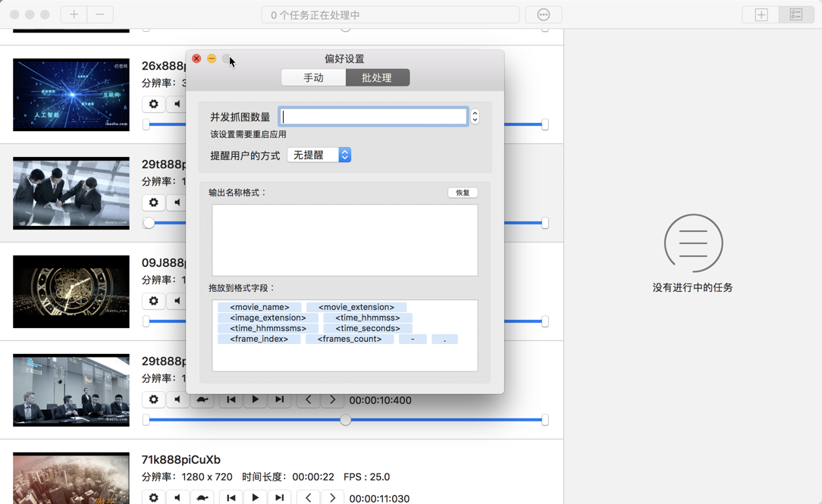Screen dimensions: 822x504
Task: Open settings gear for the 00:00:10:400 video
Action: pos(154,399)
